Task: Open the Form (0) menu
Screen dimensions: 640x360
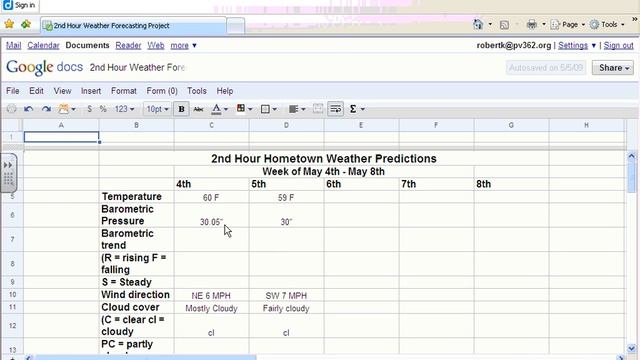Action: tap(162, 91)
